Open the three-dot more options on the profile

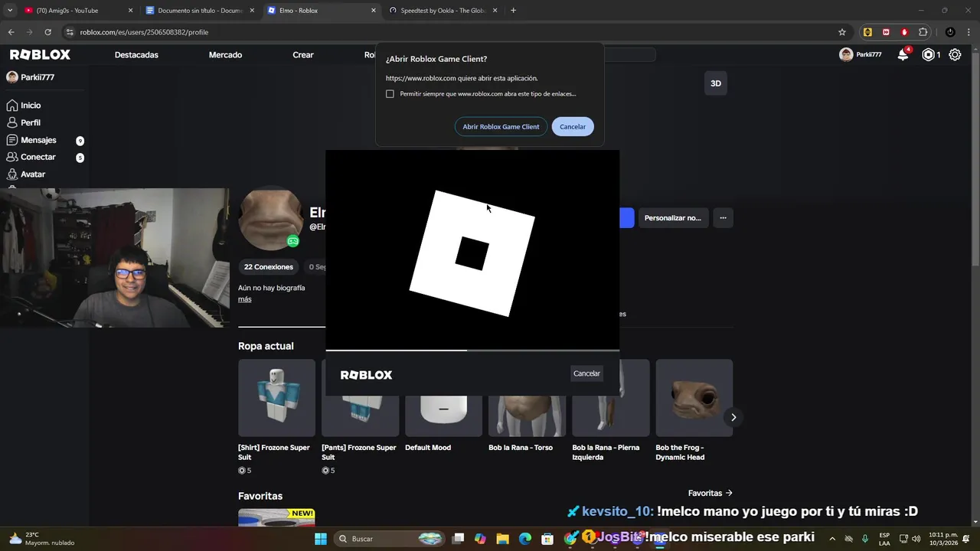click(x=723, y=218)
